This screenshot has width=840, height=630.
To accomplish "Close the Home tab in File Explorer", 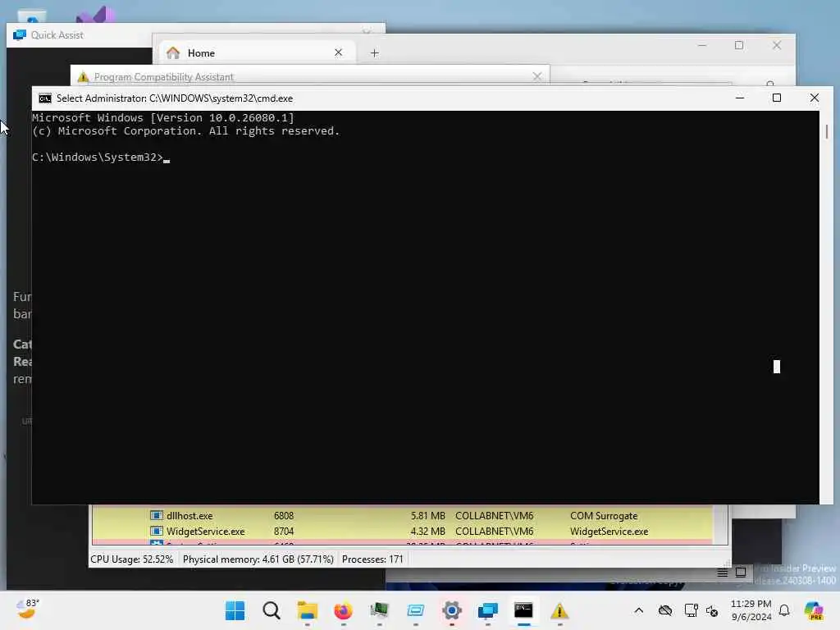I will (338, 52).
